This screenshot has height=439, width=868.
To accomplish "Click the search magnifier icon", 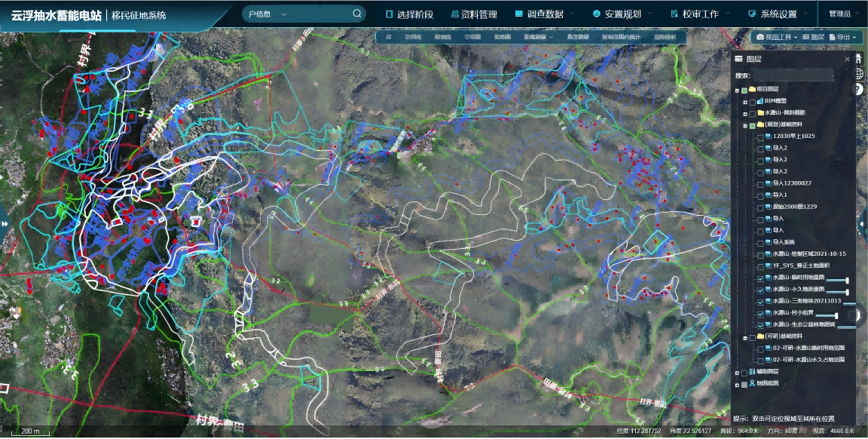I will point(357,14).
